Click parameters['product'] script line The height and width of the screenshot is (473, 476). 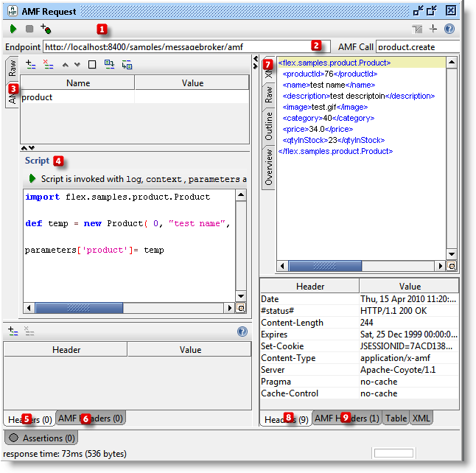[94, 250]
